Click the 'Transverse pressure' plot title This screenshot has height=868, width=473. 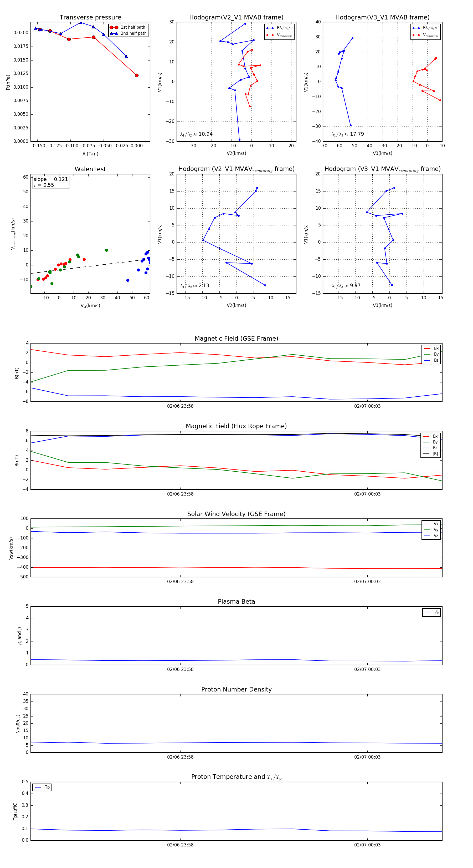click(x=90, y=18)
